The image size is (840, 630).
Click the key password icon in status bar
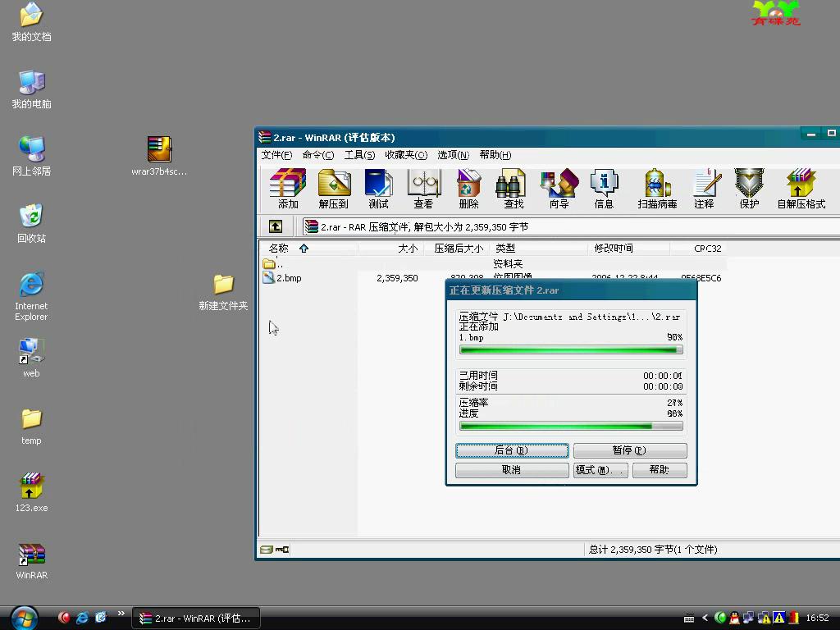point(282,550)
